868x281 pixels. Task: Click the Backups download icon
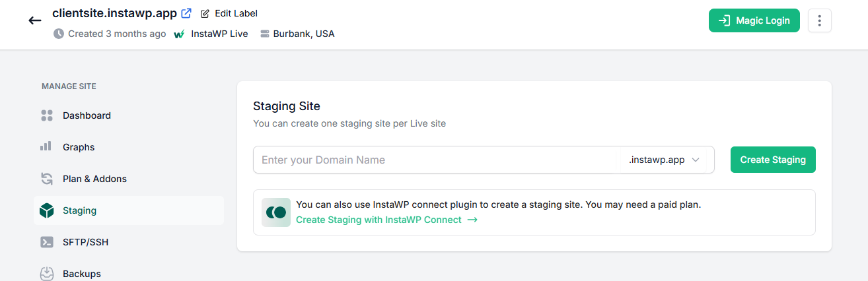pos(46,273)
